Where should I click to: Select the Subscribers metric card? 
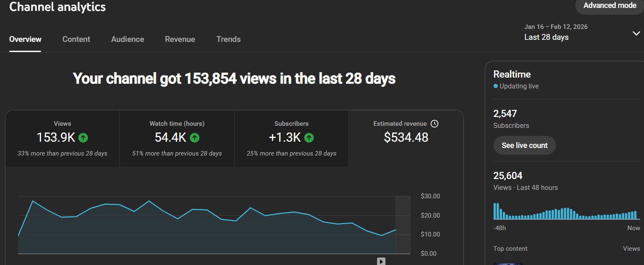[x=292, y=138]
